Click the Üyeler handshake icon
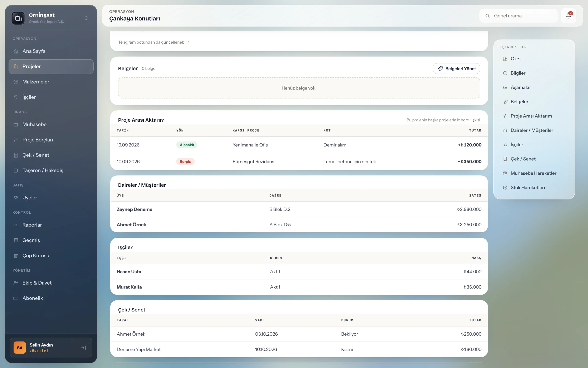The image size is (588, 368). point(16,197)
